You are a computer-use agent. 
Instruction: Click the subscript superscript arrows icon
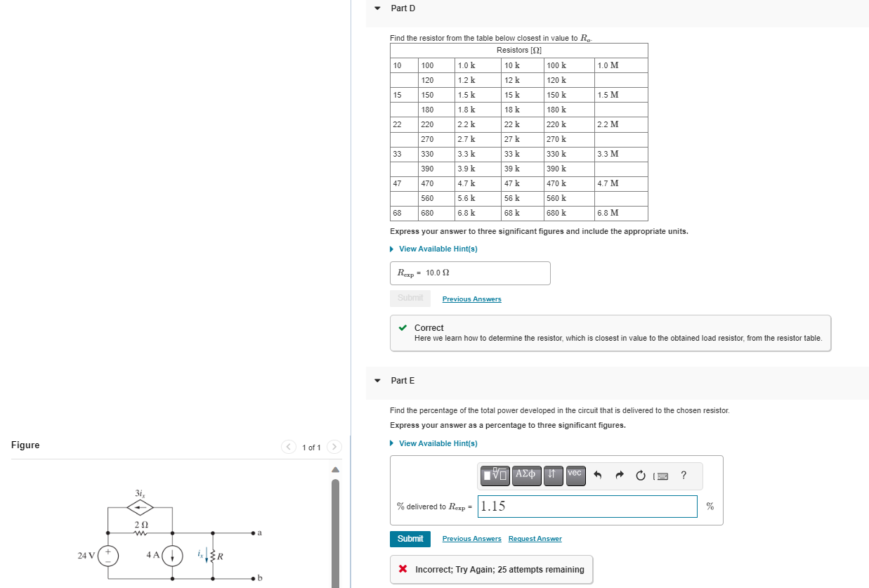(x=554, y=476)
